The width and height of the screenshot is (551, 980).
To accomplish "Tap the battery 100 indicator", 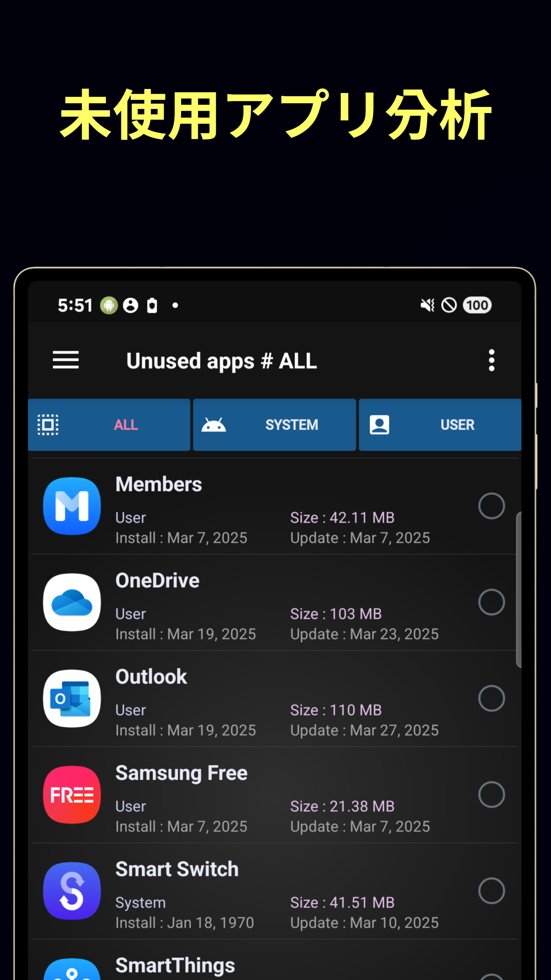I will (477, 305).
